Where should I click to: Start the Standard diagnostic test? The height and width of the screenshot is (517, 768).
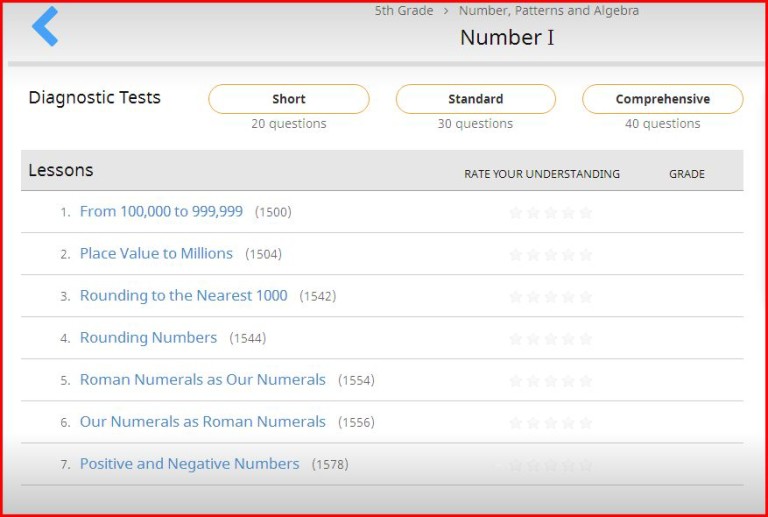[x=476, y=99]
